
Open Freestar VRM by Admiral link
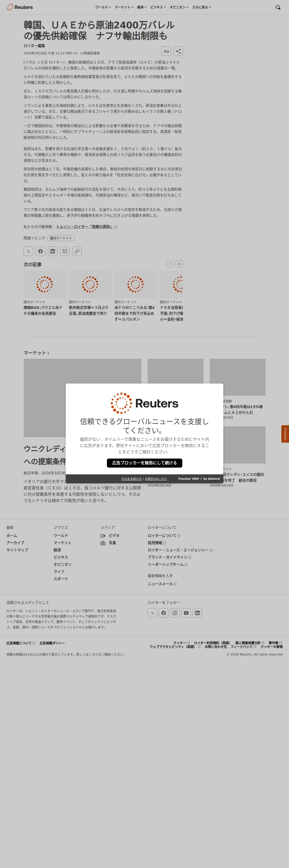[199, 479]
